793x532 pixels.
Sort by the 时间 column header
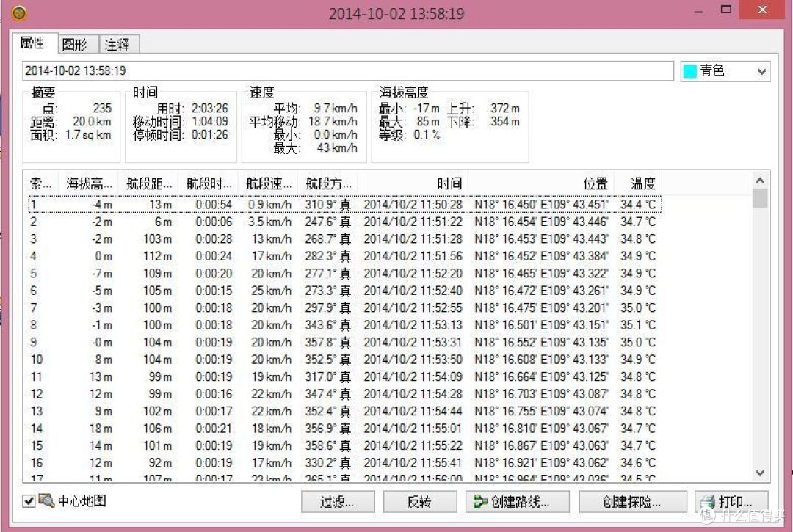pos(413,183)
